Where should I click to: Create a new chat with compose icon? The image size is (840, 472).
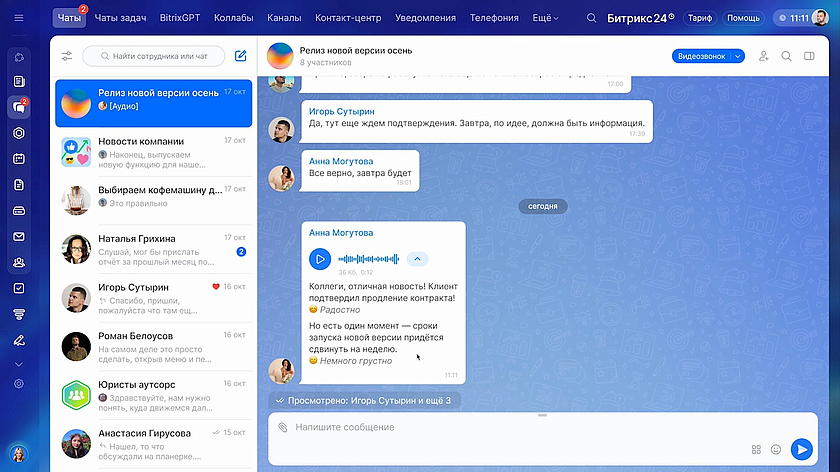(240, 56)
